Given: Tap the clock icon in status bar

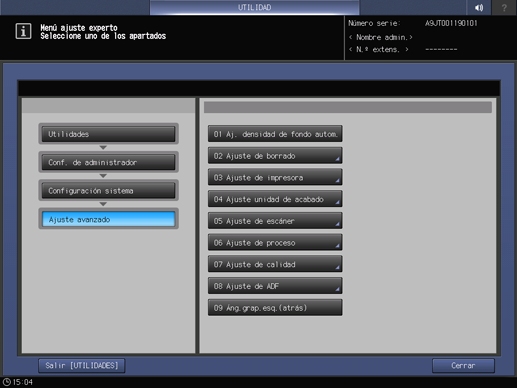Looking at the screenshot, I should click(x=7, y=382).
